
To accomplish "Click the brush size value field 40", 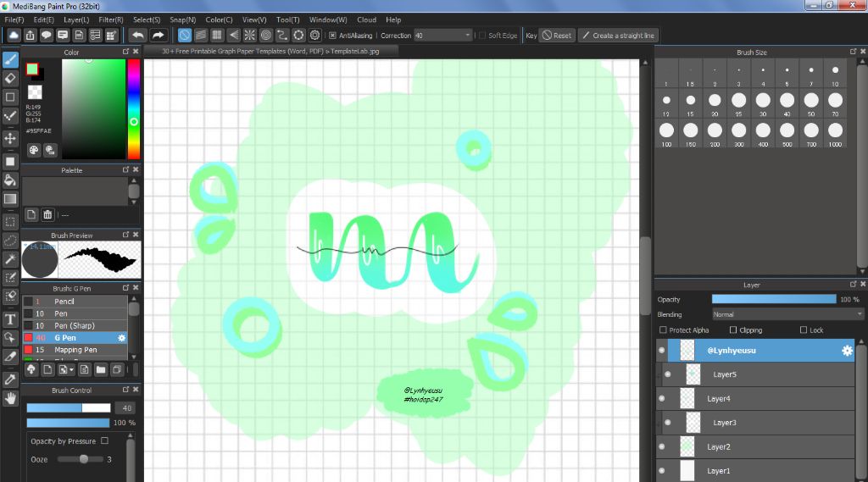I will click(127, 407).
